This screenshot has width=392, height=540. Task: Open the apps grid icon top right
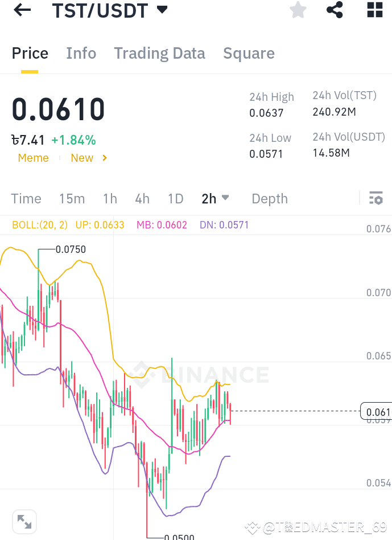click(x=374, y=10)
